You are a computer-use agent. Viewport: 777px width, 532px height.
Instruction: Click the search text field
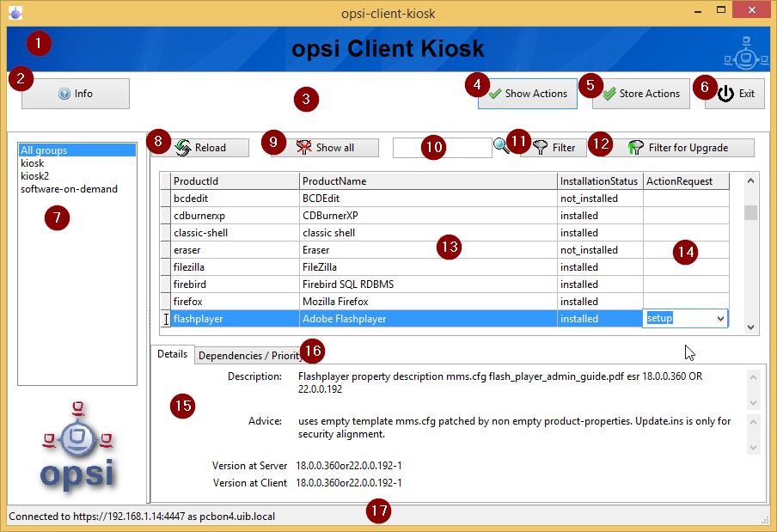point(442,148)
